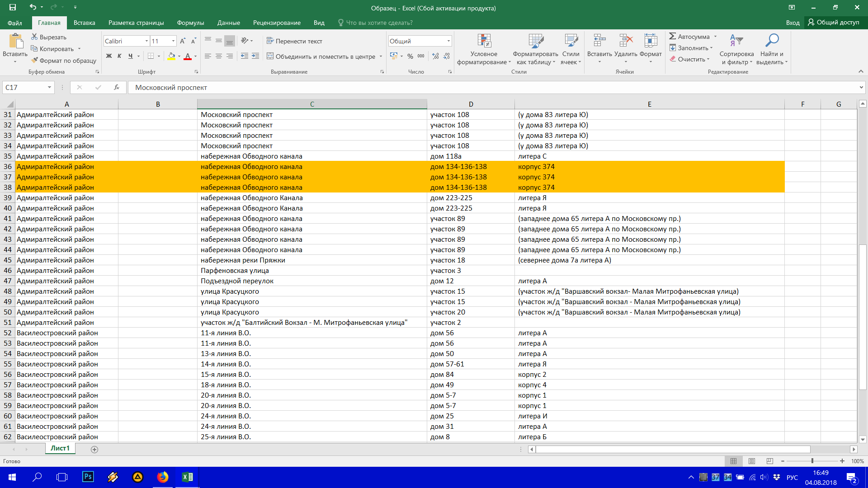The height and width of the screenshot is (488, 868).
Task: Toggle Italic formatting
Action: point(119,56)
